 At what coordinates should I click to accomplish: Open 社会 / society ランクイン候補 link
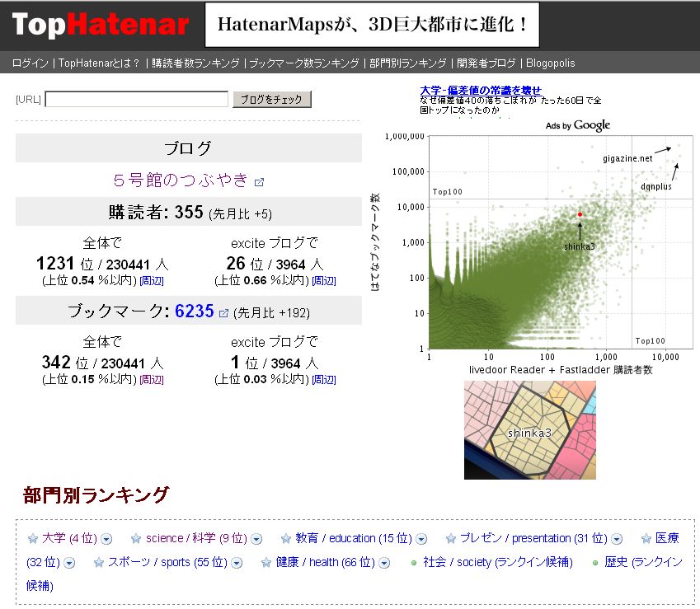tap(498, 562)
